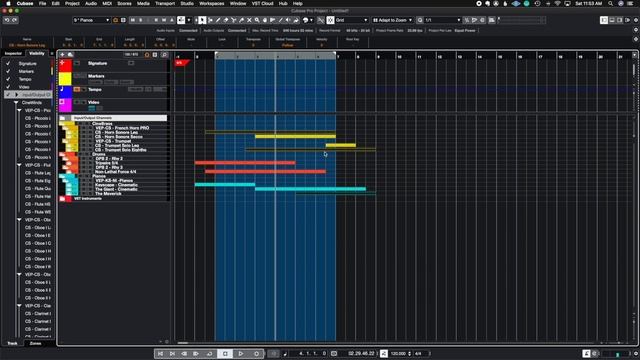Open the color tool dropdown arrow
Screen dimensions: 640x360
[x=311, y=20]
